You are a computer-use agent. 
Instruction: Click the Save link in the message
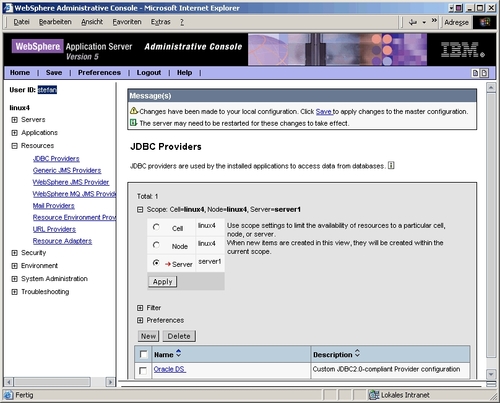click(x=324, y=112)
